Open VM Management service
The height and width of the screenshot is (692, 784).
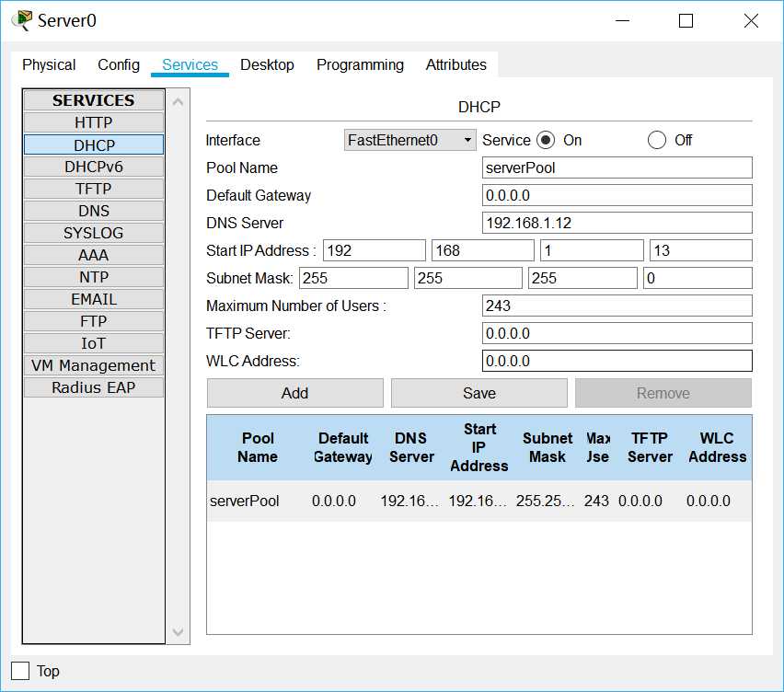[94, 365]
